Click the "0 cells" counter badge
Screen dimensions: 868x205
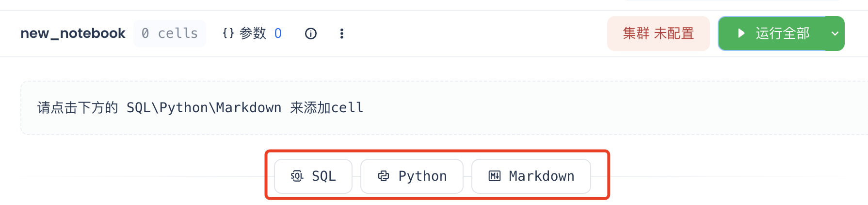pyautogui.click(x=170, y=34)
